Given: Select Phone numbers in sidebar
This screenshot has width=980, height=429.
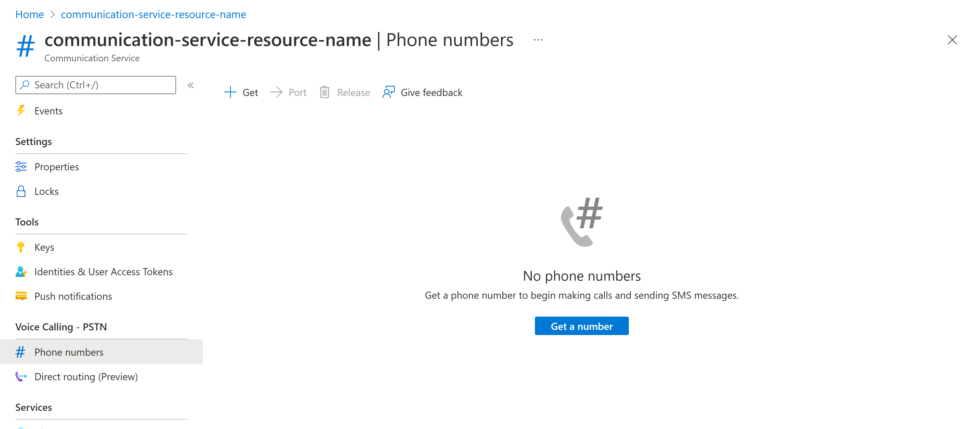Looking at the screenshot, I should coord(69,351).
